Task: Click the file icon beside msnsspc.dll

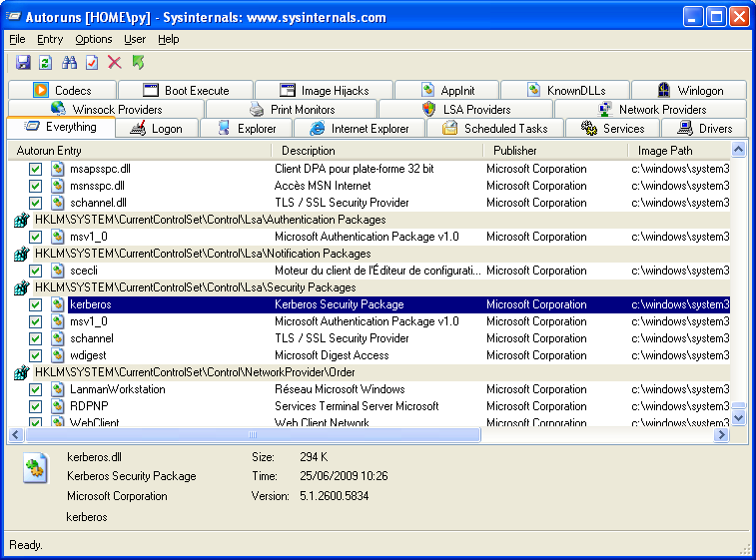Action: (x=58, y=186)
